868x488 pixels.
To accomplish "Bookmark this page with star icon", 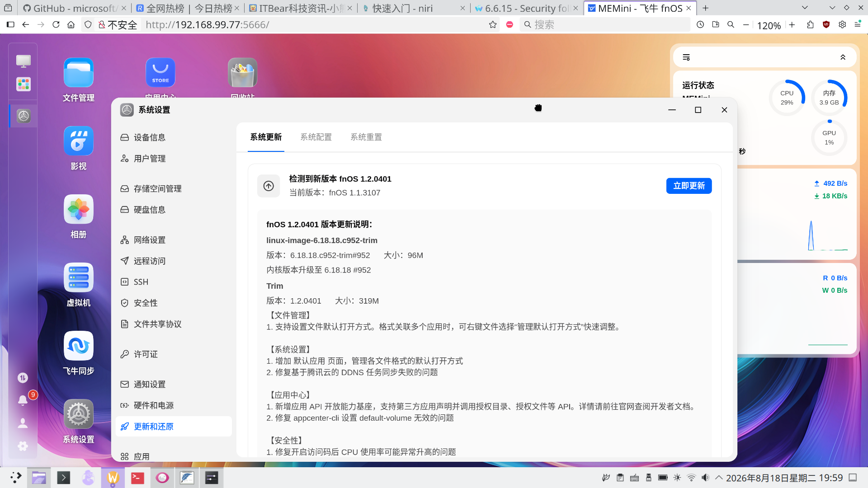I will click(x=493, y=25).
